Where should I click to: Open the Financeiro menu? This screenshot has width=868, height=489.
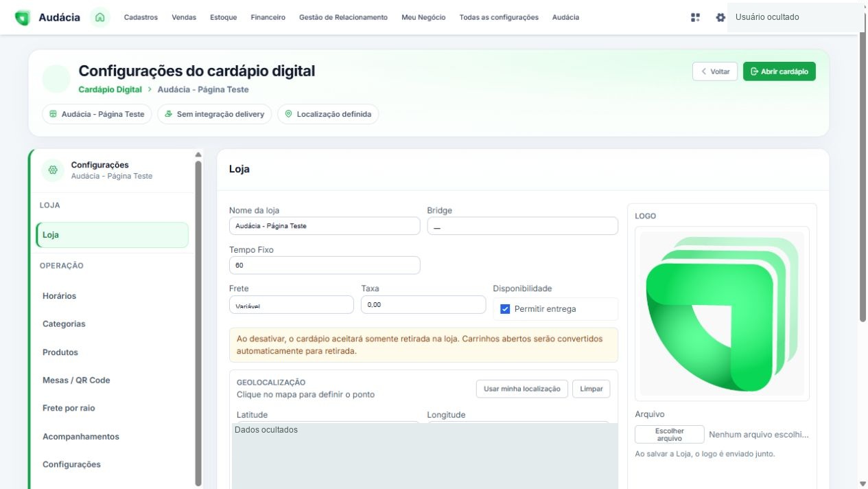[268, 17]
